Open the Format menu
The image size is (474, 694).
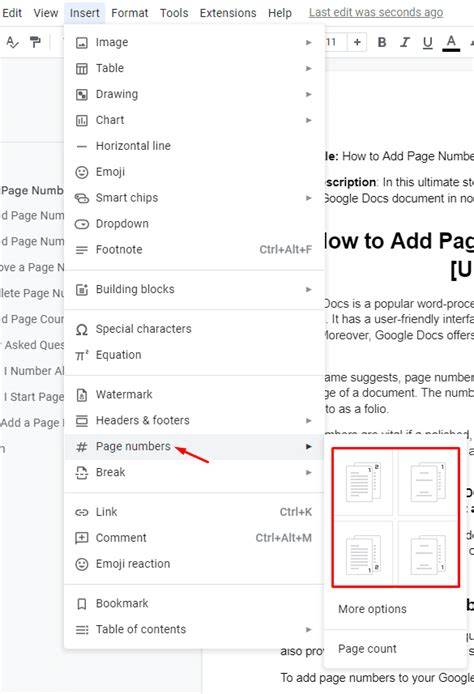point(130,13)
